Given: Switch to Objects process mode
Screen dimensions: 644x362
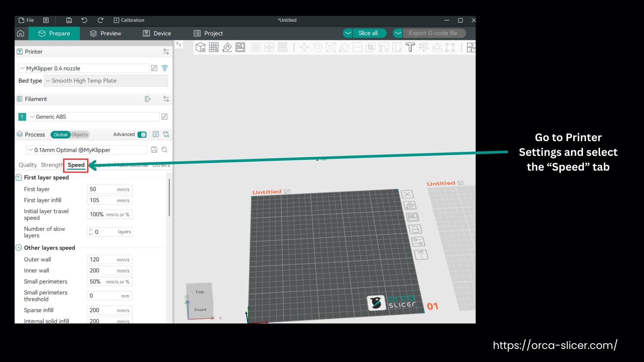Looking at the screenshot, I should 80,134.
